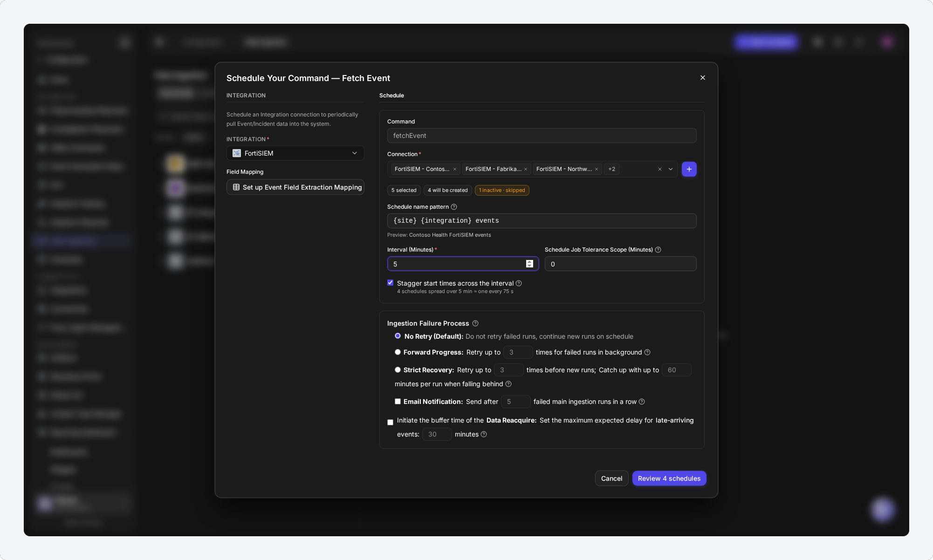
Task: Click the FortiSIEM integration logo icon
Action: click(x=237, y=153)
